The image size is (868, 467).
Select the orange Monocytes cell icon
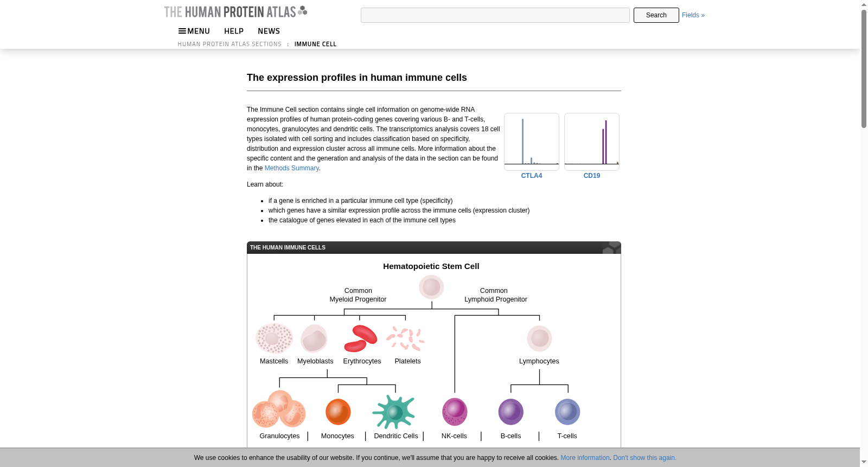[x=338, y=412]
